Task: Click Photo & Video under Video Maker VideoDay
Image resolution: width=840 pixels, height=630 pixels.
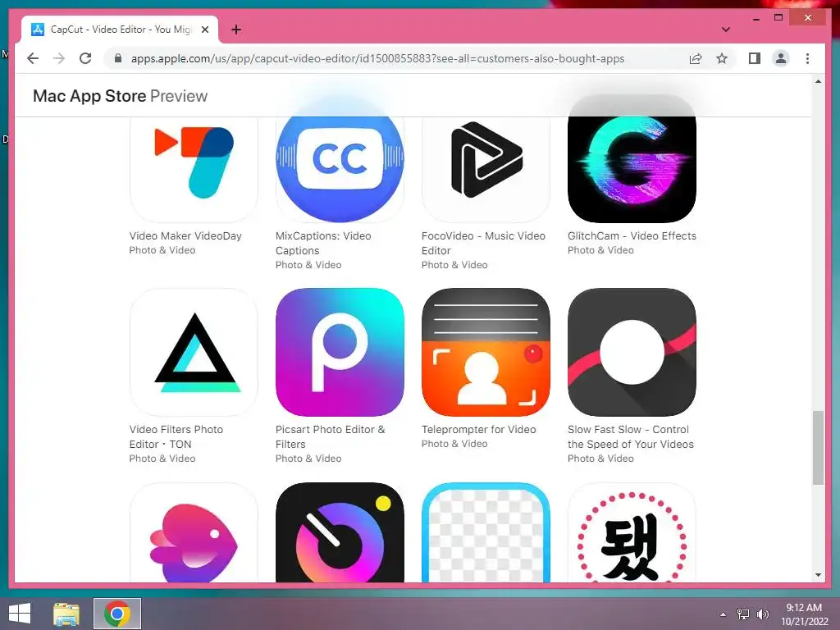Action: [x=162, y=250]
